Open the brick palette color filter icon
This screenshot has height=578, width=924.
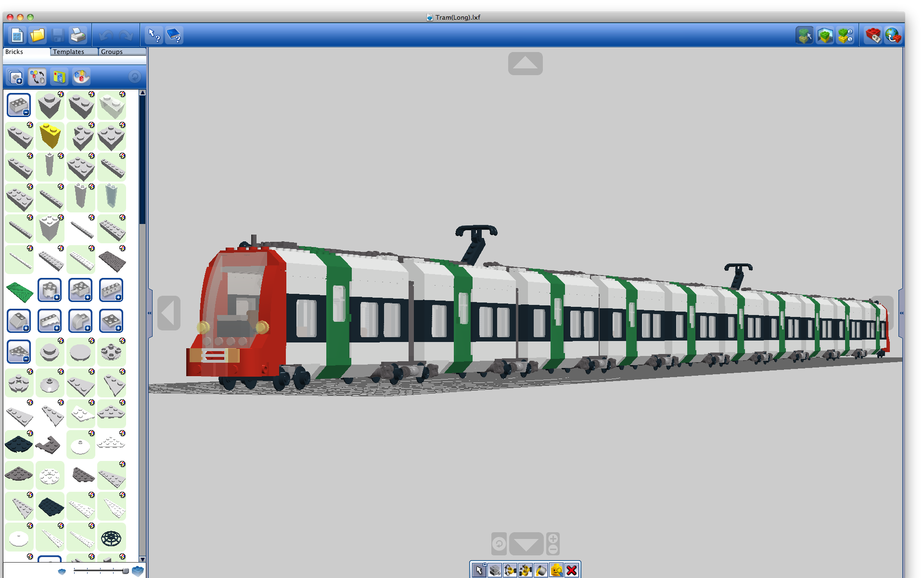tap(81, 77)
